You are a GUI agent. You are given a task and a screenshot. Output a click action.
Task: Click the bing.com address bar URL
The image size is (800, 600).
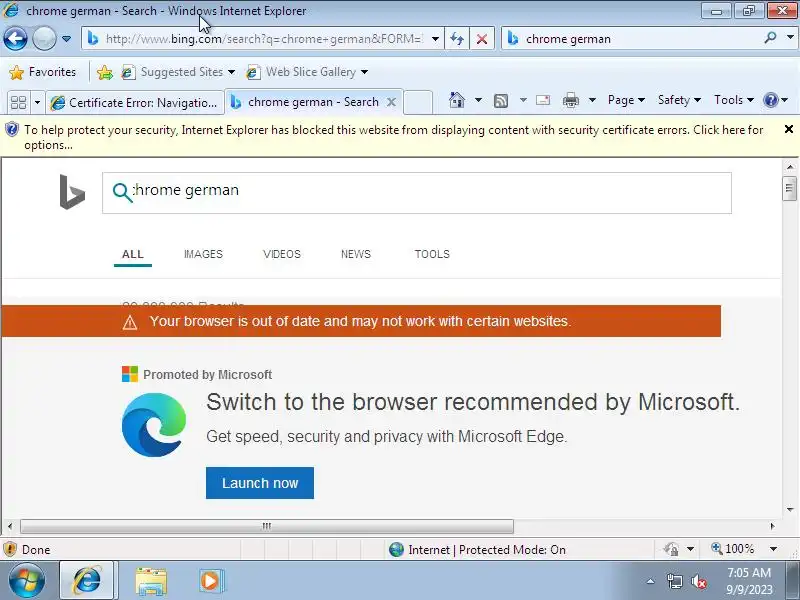coord(264,39)
